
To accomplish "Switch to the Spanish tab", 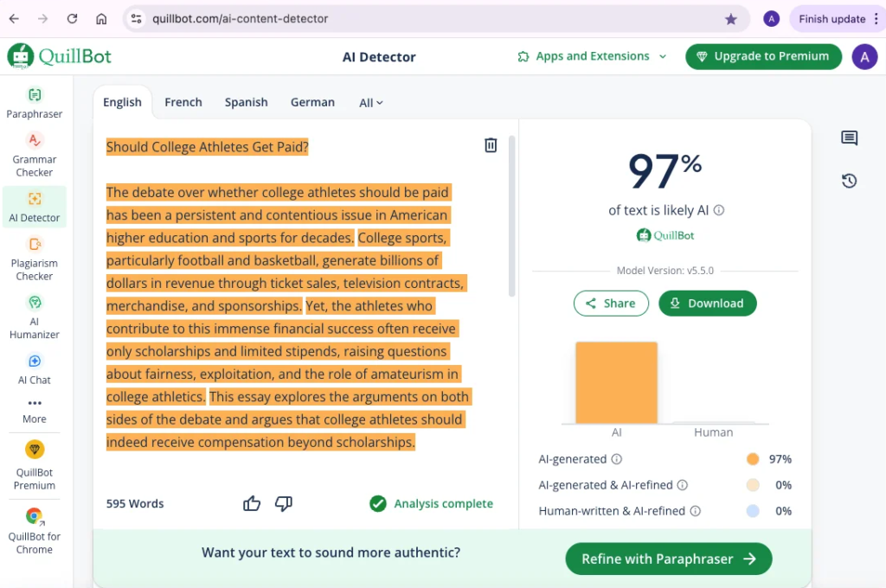I will tap(247, 102).
